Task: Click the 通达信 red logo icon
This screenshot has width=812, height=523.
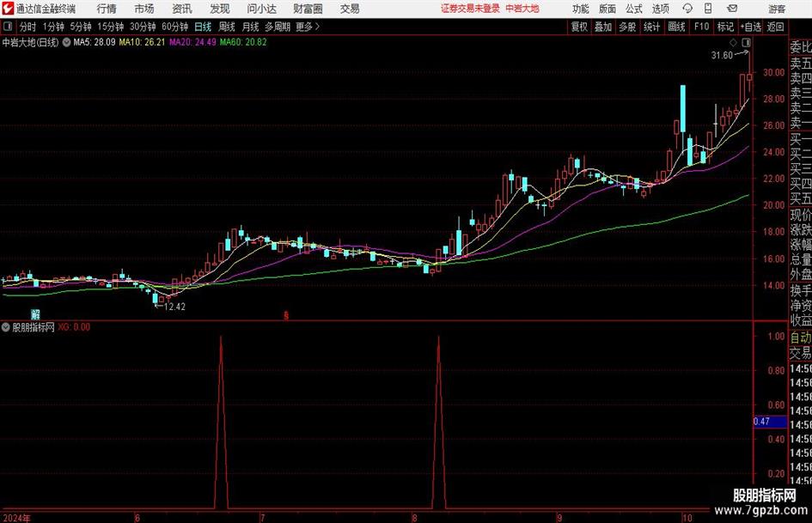Action: click(x=9, y=9)
